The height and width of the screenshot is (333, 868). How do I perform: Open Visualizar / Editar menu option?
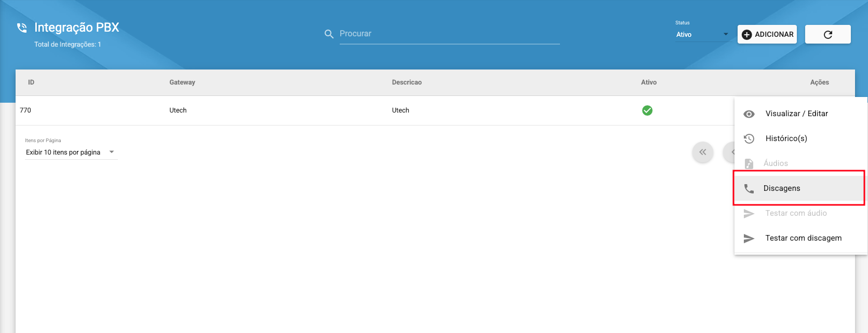(x=796, y=114)
